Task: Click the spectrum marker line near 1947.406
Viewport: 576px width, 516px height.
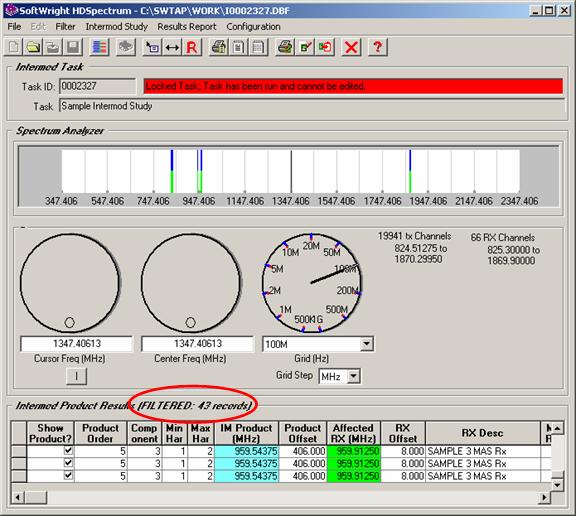Action: 410,171
